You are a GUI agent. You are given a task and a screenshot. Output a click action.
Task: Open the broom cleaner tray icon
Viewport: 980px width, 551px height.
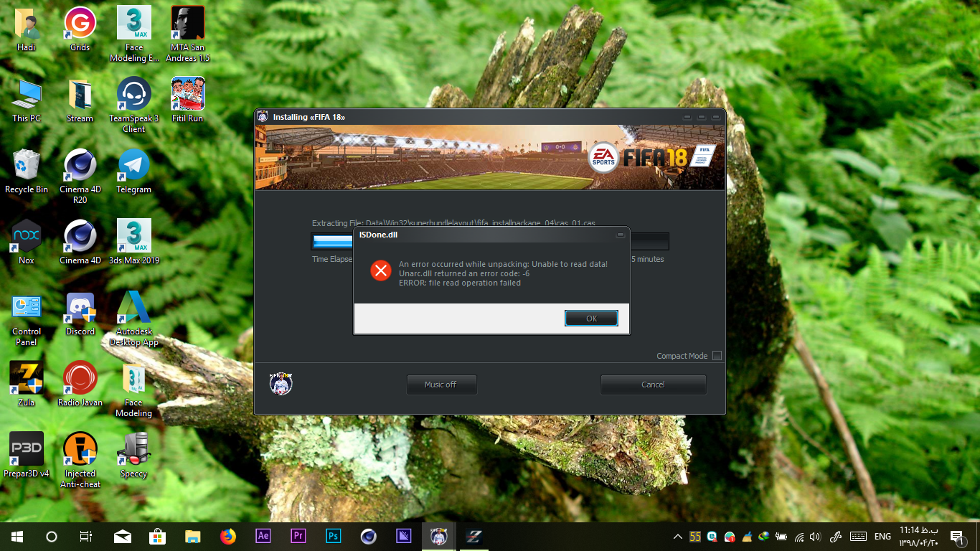click(x=747, y=536)
